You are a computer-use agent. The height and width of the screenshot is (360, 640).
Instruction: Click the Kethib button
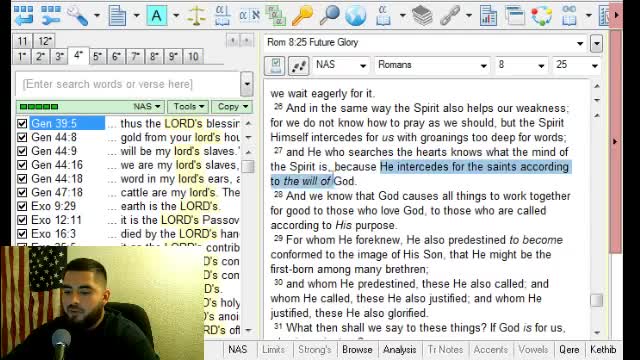coord(603,350)
